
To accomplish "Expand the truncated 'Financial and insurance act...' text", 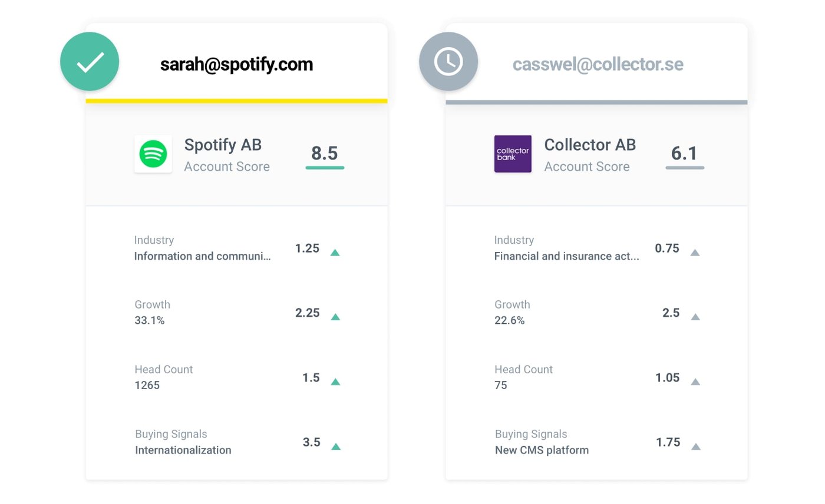I will 567,256.
